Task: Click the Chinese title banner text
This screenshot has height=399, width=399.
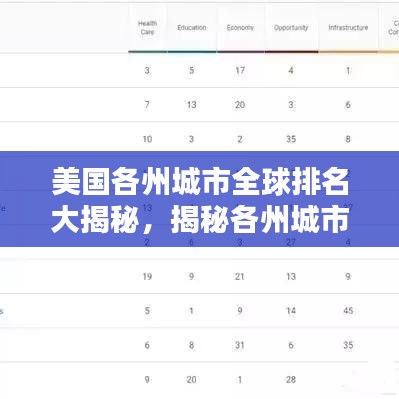Action: pos(200,200)
